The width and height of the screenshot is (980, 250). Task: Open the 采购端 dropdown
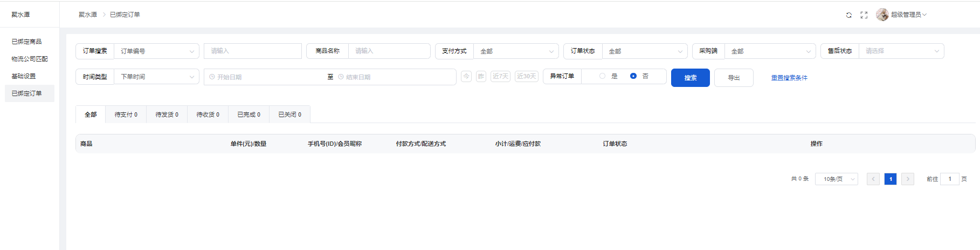[770, 51]
